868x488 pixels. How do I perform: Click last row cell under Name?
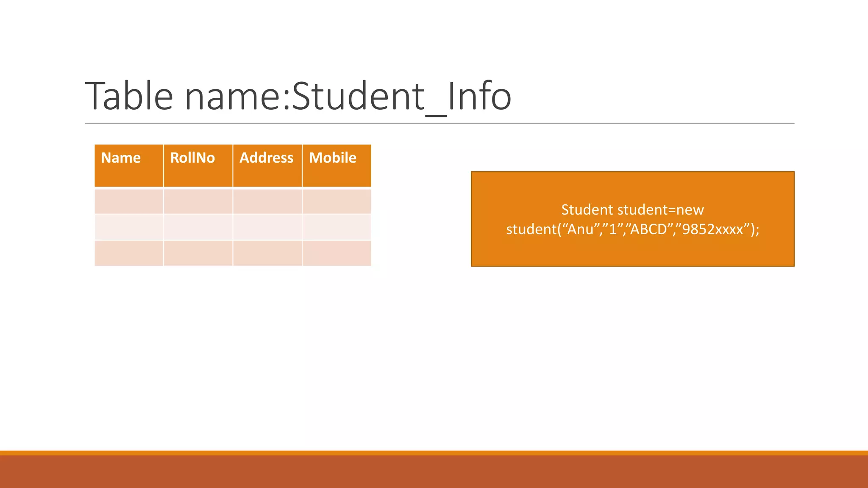click(x=129, y=253)
